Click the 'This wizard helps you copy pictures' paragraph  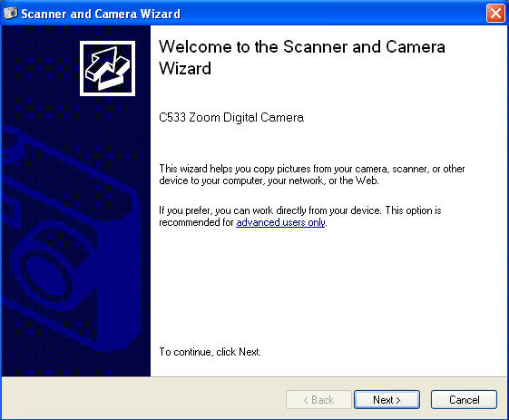click(x=311, y=174)
